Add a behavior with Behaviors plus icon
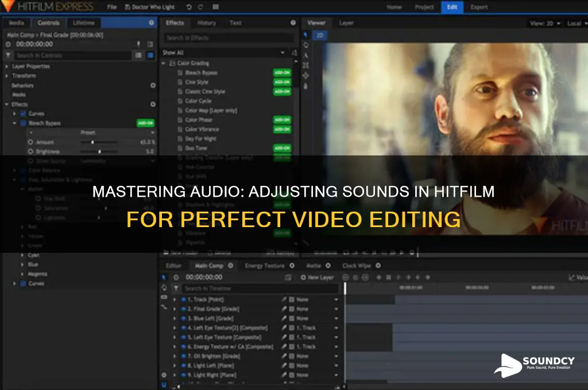Screen dimensions: 588x390 pos(153,85)
